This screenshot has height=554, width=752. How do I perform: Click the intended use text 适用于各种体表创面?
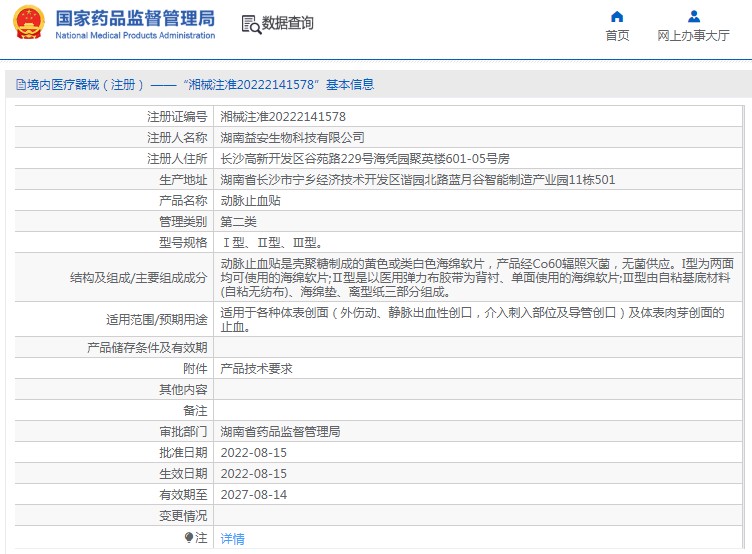click(472, 319)
